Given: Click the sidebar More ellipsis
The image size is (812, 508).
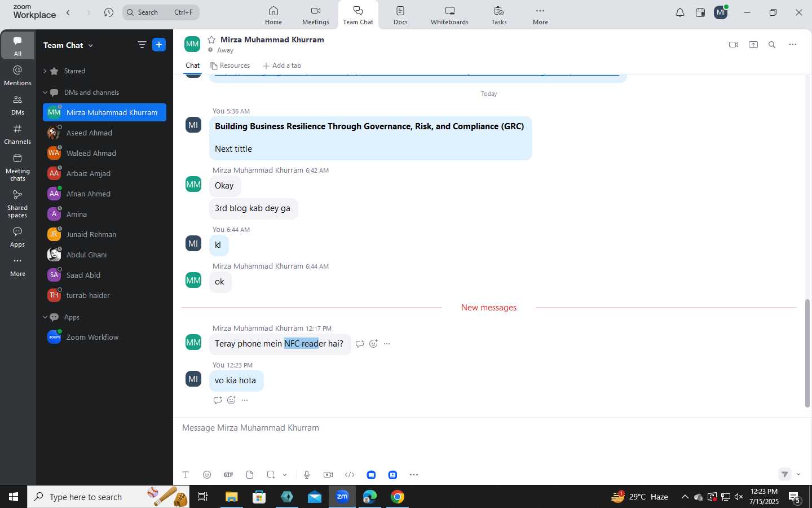Looking at the screenshot, I should [17, 266].
